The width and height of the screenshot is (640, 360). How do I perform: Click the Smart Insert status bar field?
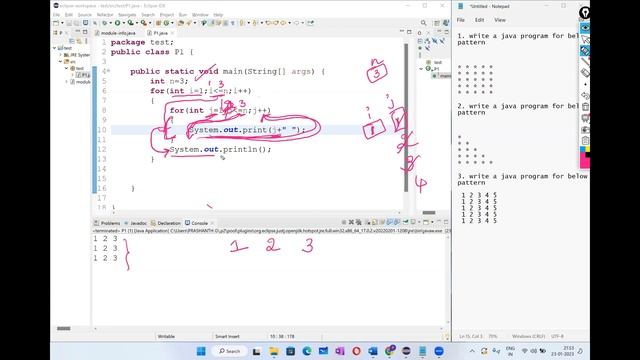tap(227, 336)
